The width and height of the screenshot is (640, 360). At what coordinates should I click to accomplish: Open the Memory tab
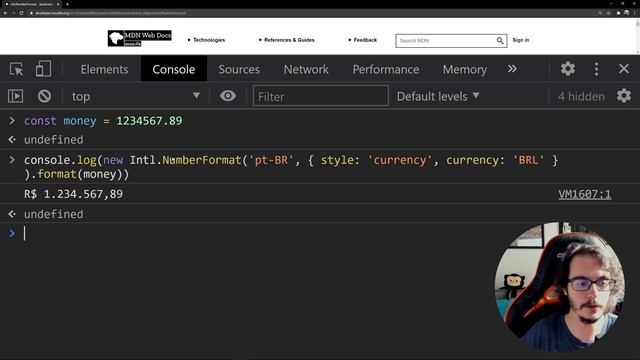[x=464, y=69]
